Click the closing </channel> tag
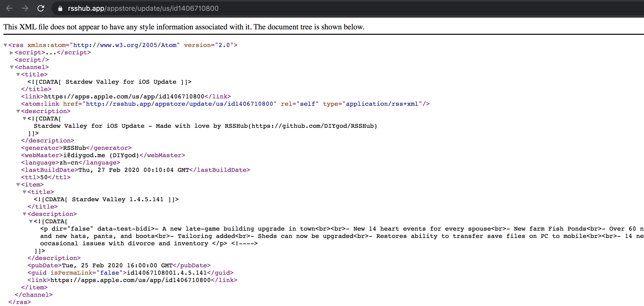Screen dimensions: 644x306 tap(34, 295)
